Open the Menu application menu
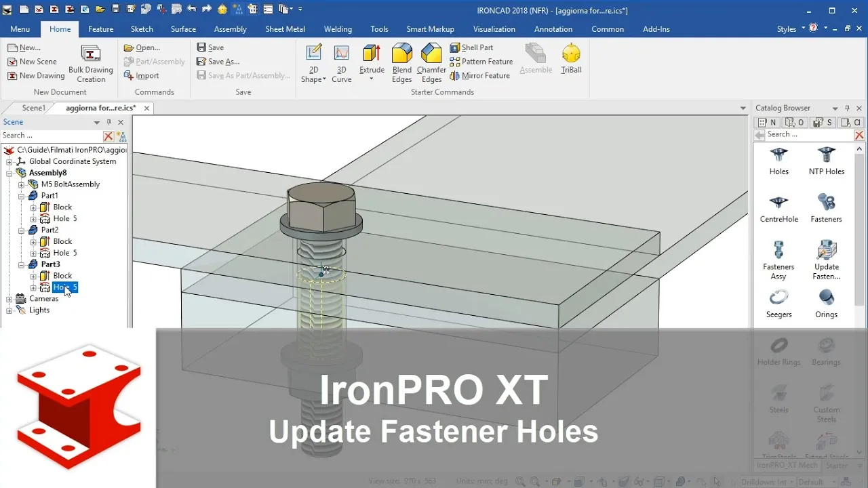The width and height of the screenshot is (868, 488). coord(20,29)
